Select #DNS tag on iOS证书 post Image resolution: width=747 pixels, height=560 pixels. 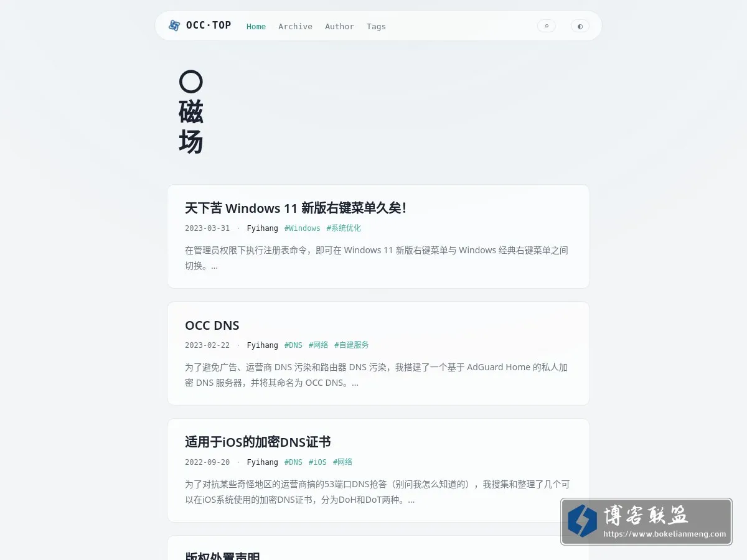coord(293,462)
